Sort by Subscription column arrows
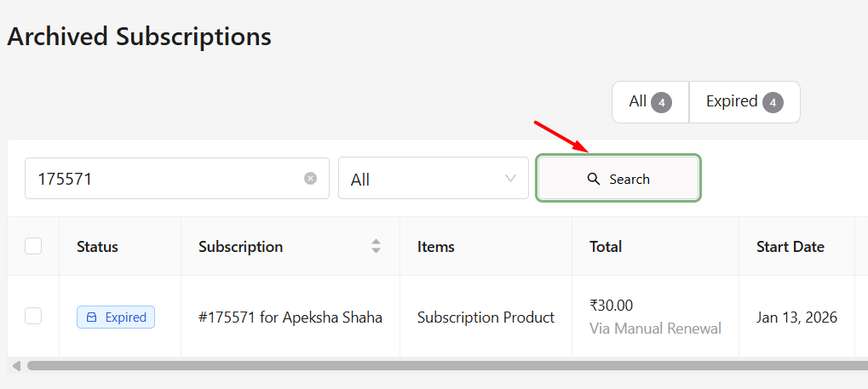Viewport: 868px width, 389px height. (x=376, y=247)
